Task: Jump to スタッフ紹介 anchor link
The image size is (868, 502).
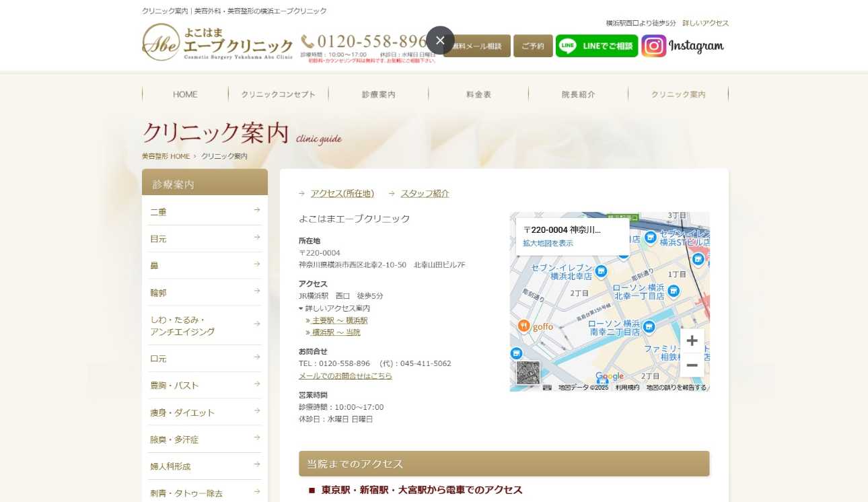Action: (425, 194)
